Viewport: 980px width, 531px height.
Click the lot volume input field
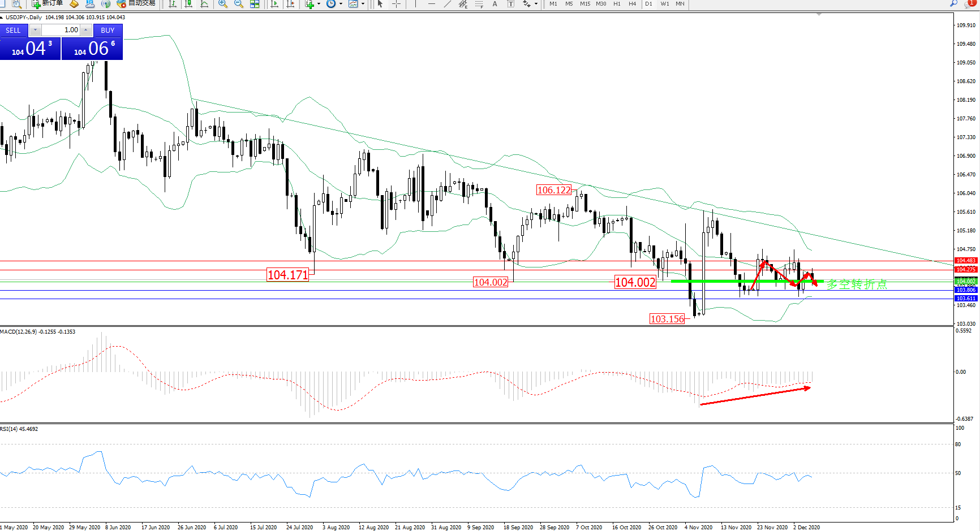pyautogui.click(x=61, y=30)
